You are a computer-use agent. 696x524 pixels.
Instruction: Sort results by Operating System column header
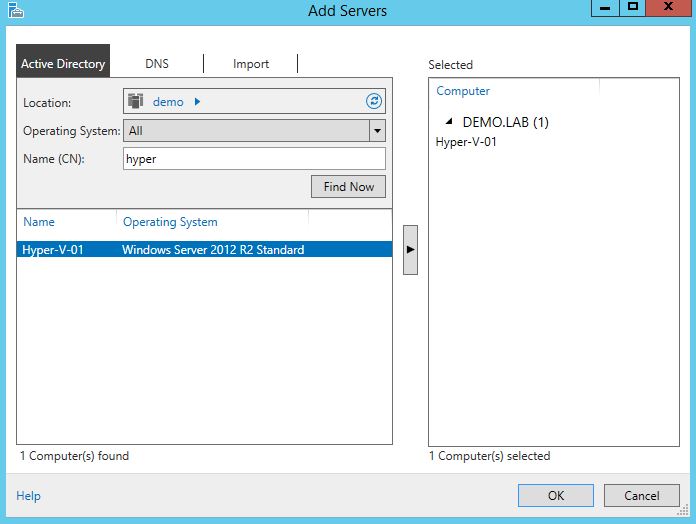pos(170,222)
